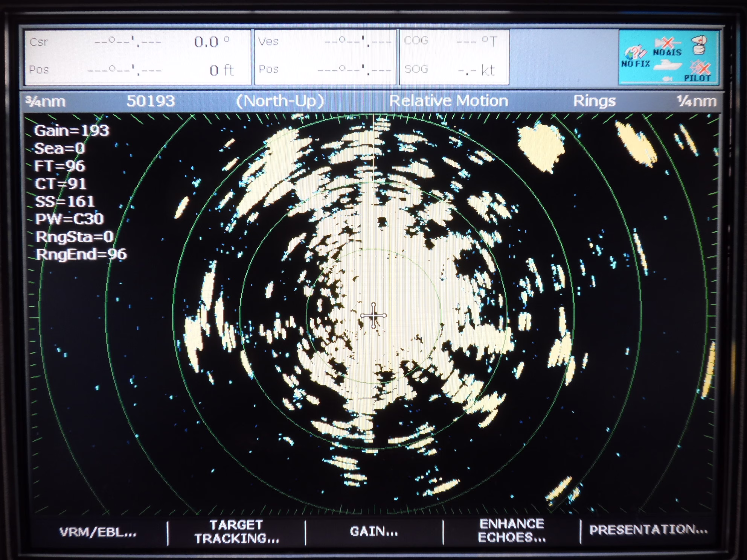747x560 pixels.
Task: Click the ¼nm ring spacing value
Action: (x=696, y=101)
